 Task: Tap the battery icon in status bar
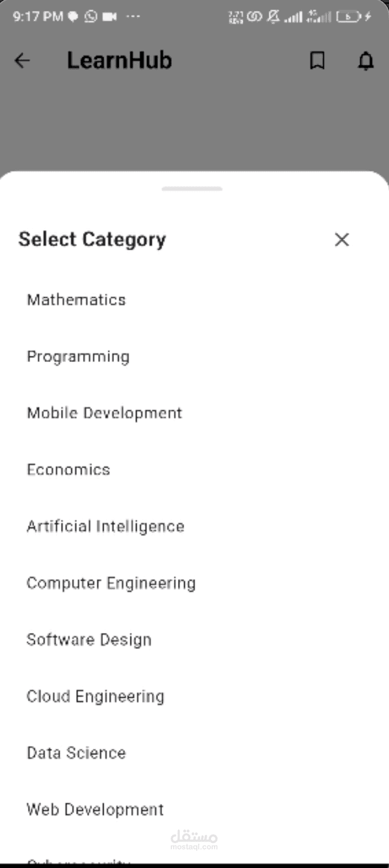pyautogui.click(x=348, y=17)
